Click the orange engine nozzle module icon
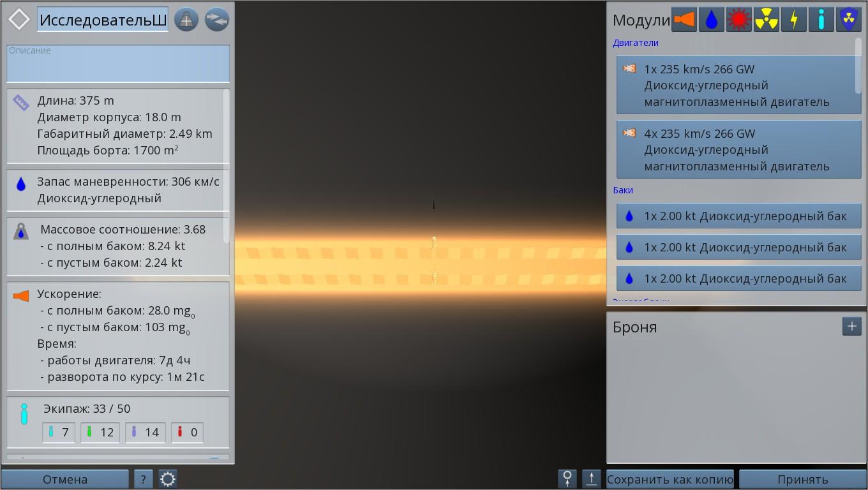The height and width of the screenshot is (490, 868). click(x=684, y=20)
